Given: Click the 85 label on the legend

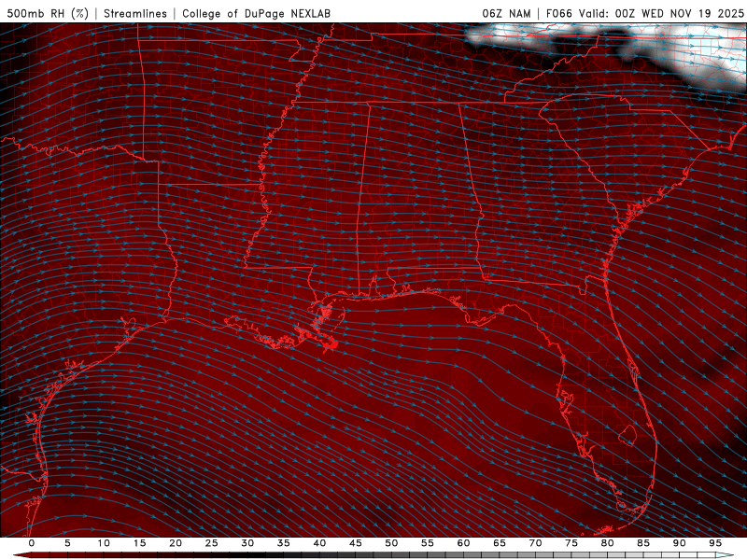Looking at the screenshot, I should pyautogui.click(x=643, y=543).
